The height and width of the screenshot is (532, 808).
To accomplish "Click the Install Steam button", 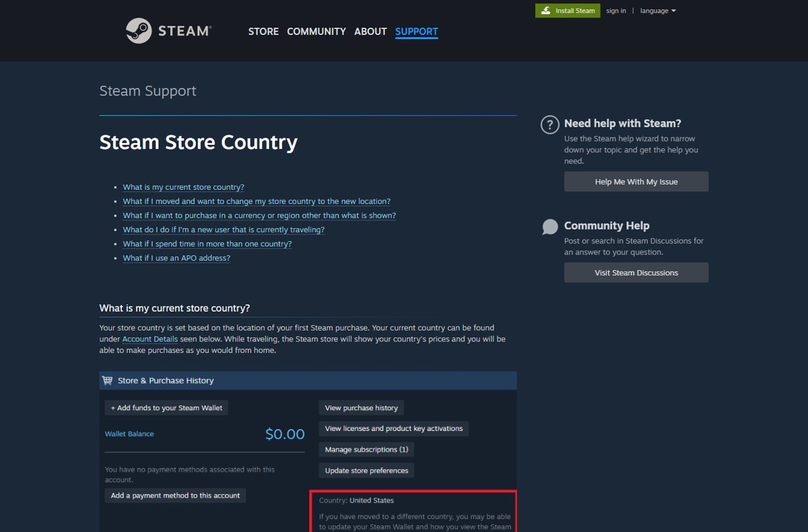I will (x=568, y=11).
